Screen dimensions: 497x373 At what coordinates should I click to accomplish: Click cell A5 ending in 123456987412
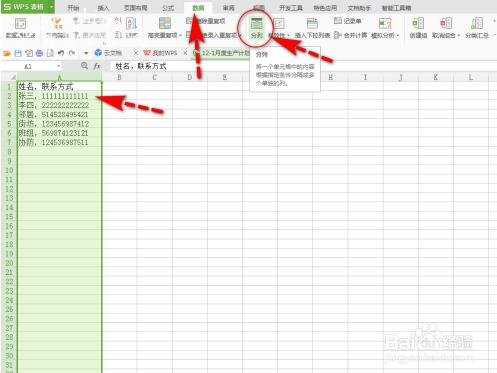pos(59,124)
